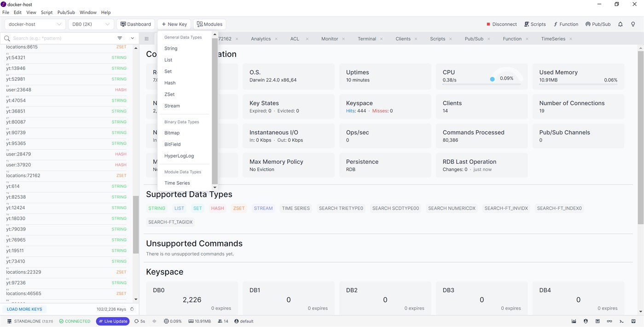Choose HyperLogLog in New Key menu

click(x=179, y=156)
